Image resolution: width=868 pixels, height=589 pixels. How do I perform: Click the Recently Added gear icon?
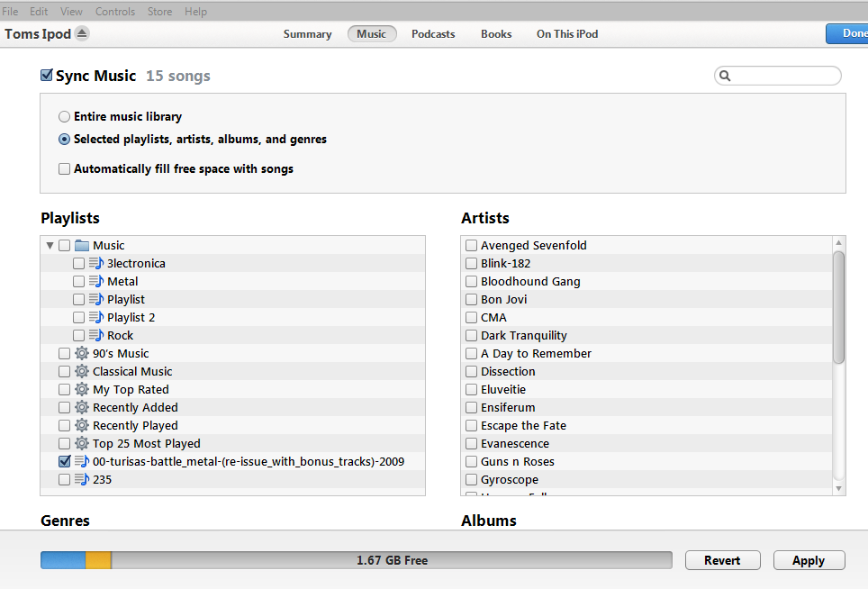pos(82,407)
